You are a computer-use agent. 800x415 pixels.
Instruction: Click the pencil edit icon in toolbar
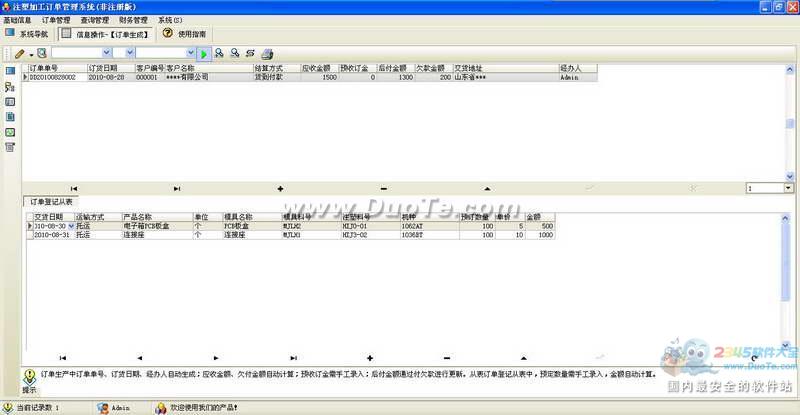[x=19, y=53]
